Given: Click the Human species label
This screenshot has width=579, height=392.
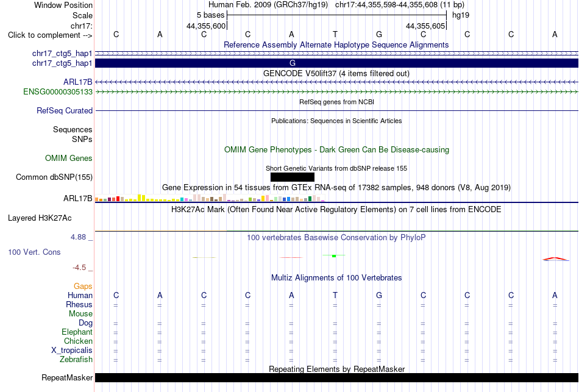Looking at the screenshot, I should click(x=80, y=295).
